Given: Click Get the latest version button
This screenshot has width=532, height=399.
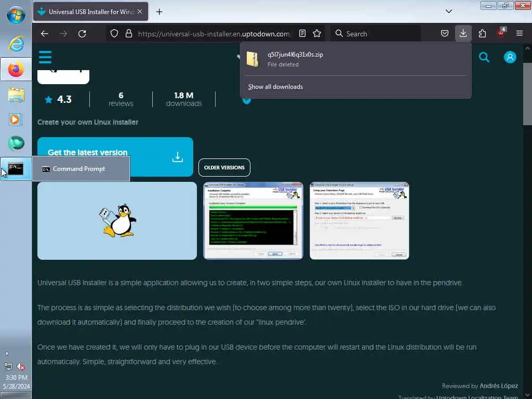Looking at the screenshot, I should point(115,157).
